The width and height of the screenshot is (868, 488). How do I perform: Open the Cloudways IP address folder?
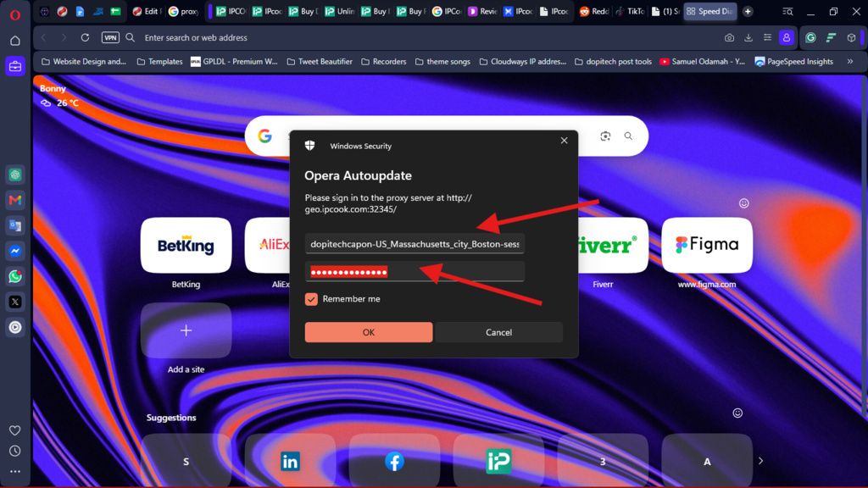pos(522,61)
